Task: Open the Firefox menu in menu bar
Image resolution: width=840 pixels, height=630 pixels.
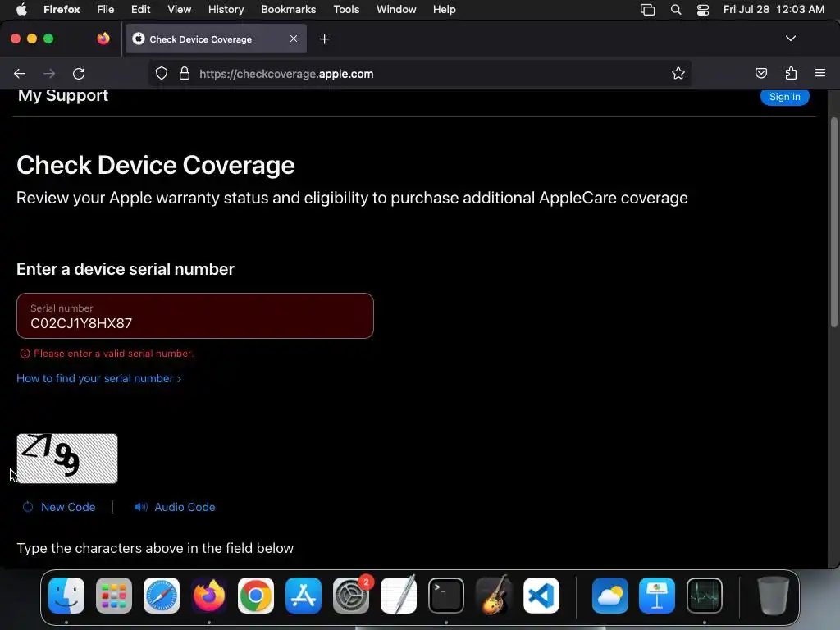Action: [x=62, y=10]
